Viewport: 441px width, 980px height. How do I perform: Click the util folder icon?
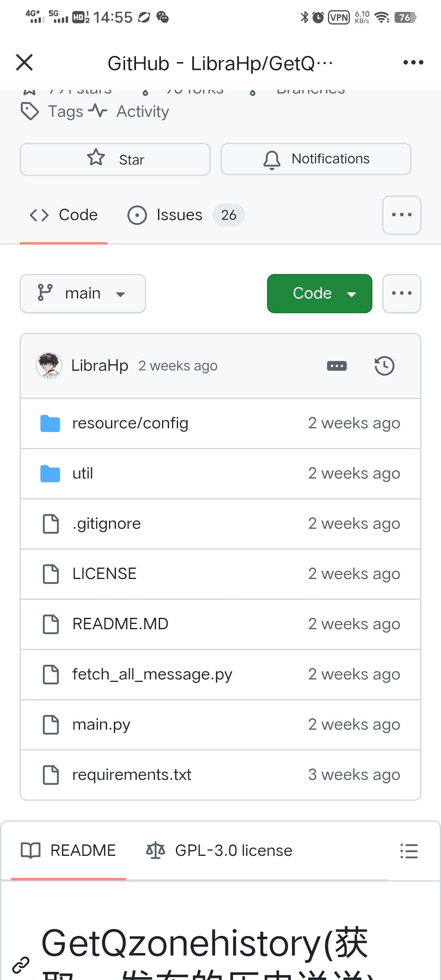pos(50,474)
